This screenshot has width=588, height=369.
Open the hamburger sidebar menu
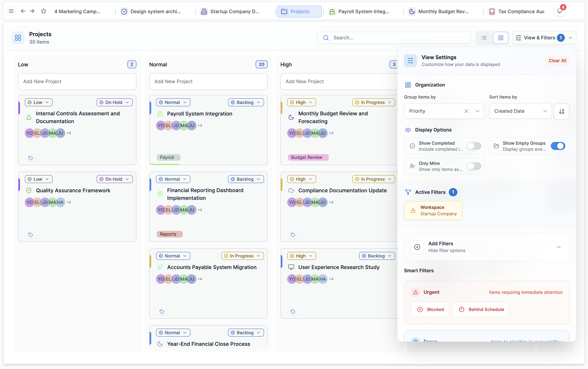pyautogui.click(x=11, y=11)
